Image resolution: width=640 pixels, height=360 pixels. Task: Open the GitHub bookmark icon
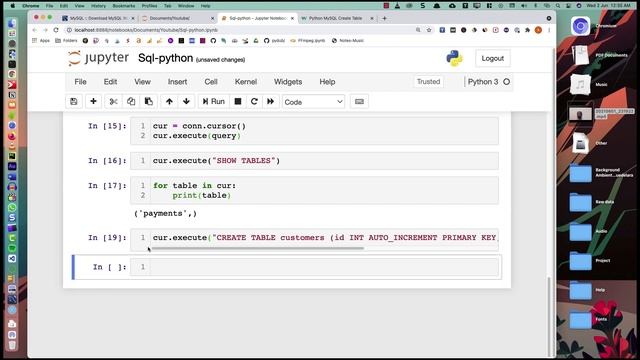213,40
